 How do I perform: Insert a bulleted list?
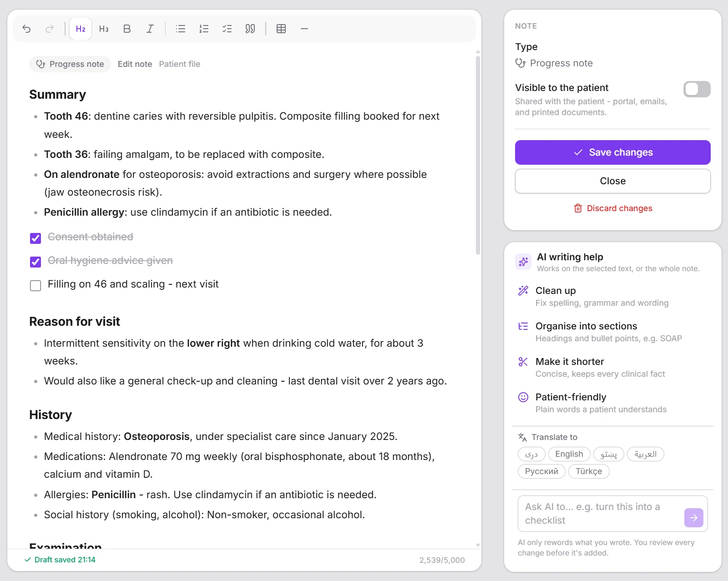pyautogui.click(x=181, y=29)
